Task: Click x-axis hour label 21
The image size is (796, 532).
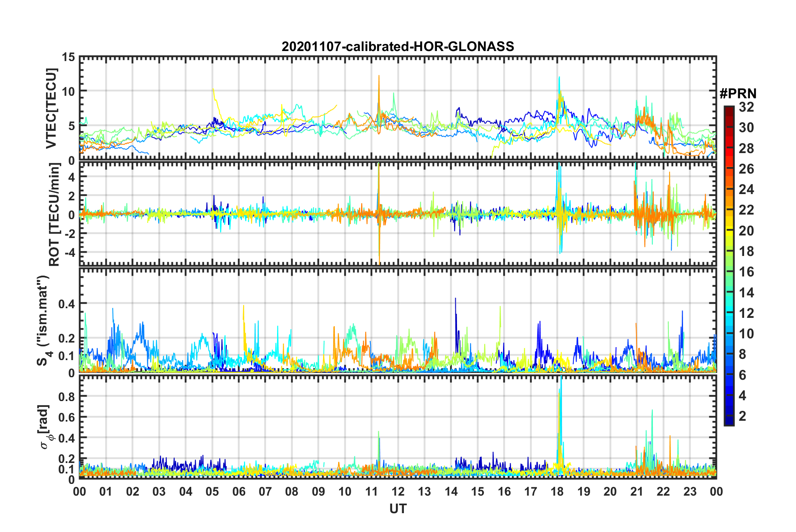Action: [637, 491]
